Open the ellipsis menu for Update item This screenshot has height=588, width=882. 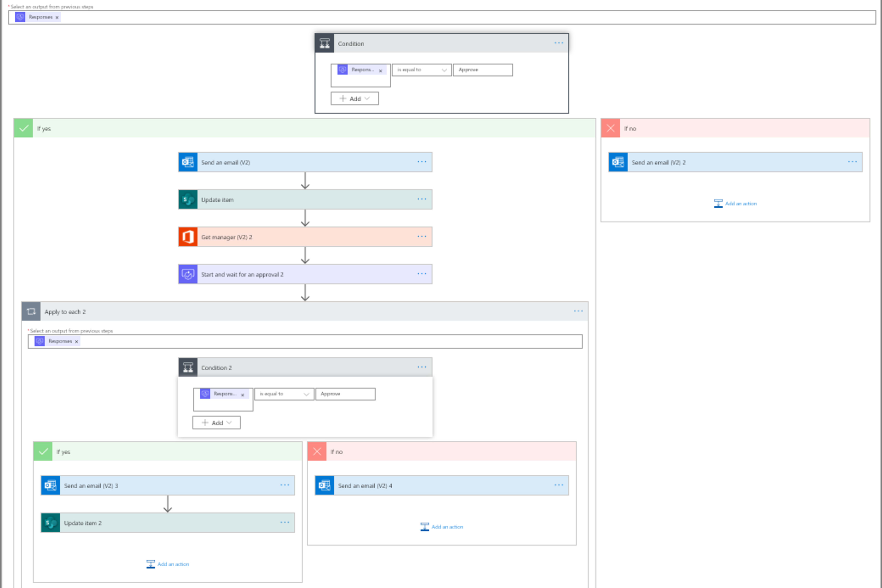(422, 199)
